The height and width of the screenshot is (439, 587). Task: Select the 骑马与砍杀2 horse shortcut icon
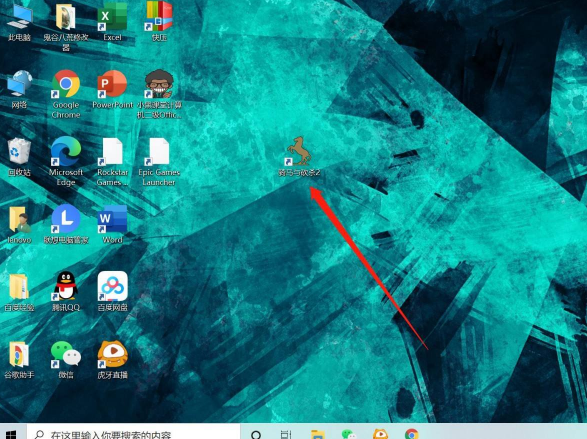pos(299,151)
